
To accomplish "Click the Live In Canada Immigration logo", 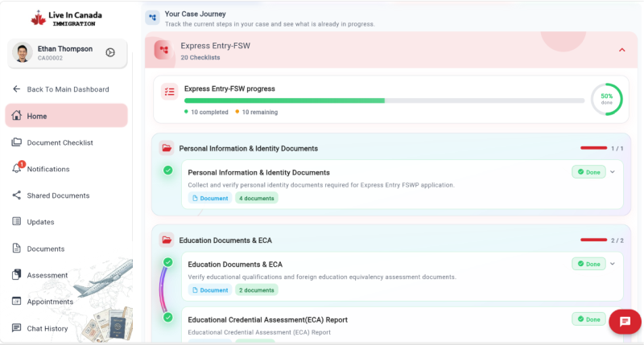I will pyautogui.click(x=66, y=18).
